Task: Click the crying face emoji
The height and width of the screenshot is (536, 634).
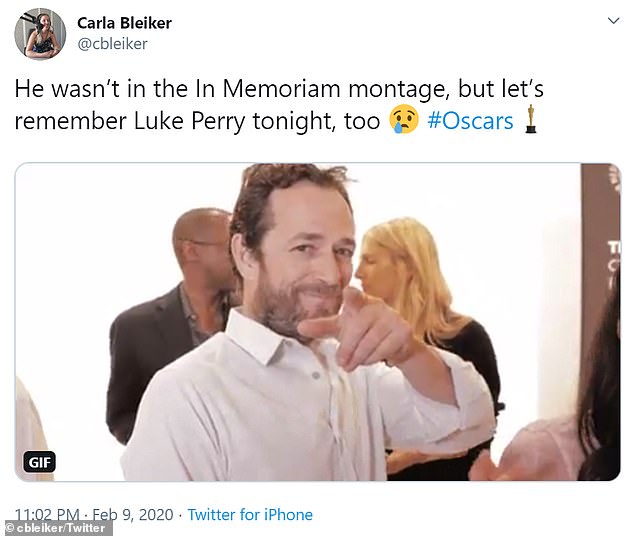Action: point(403,120)
